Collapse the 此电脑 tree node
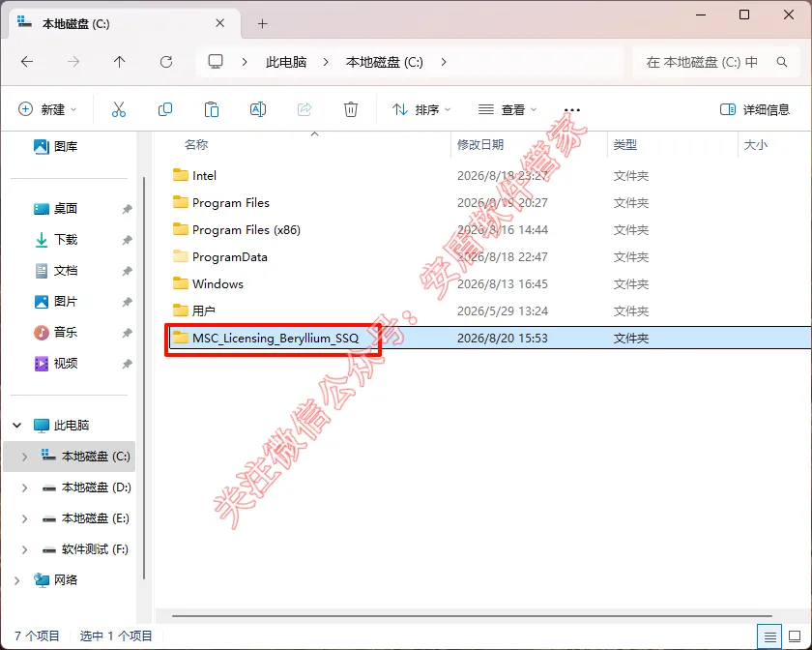 click(17, 426)
